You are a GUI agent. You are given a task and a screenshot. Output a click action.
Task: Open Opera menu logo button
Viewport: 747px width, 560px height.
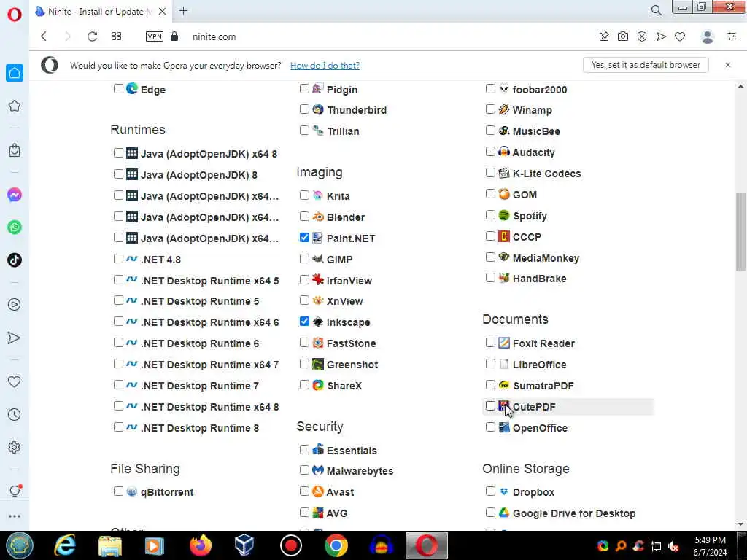pyautogui.click(x=15, y=15)
